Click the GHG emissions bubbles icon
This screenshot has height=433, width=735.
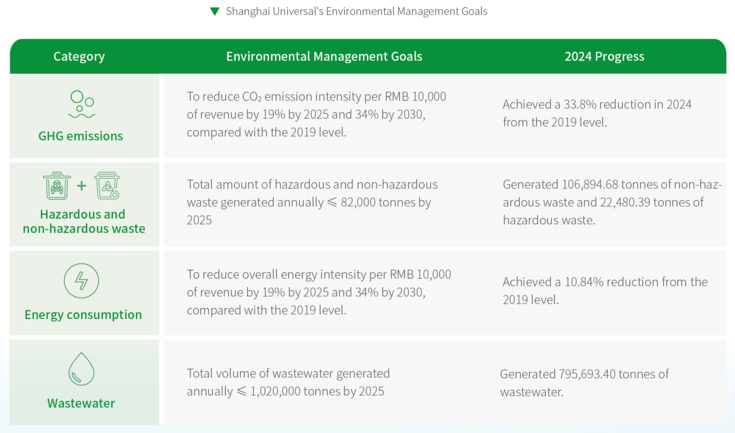(82, 103)
